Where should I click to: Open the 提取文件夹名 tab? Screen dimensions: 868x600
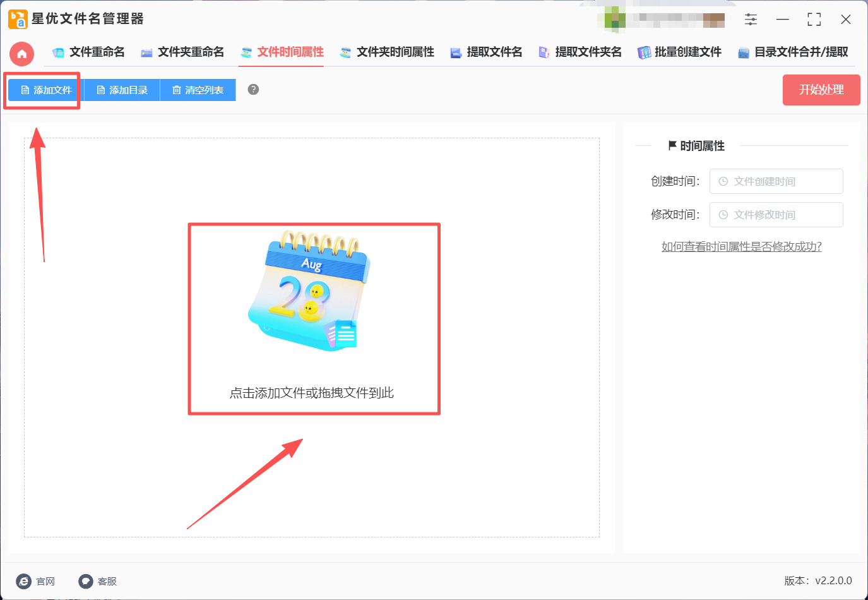(580, 52)
